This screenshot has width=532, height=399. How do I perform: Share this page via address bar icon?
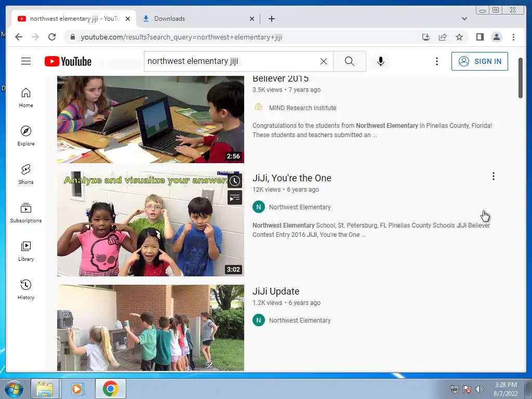pyautogui.click(x=443, y=37)
